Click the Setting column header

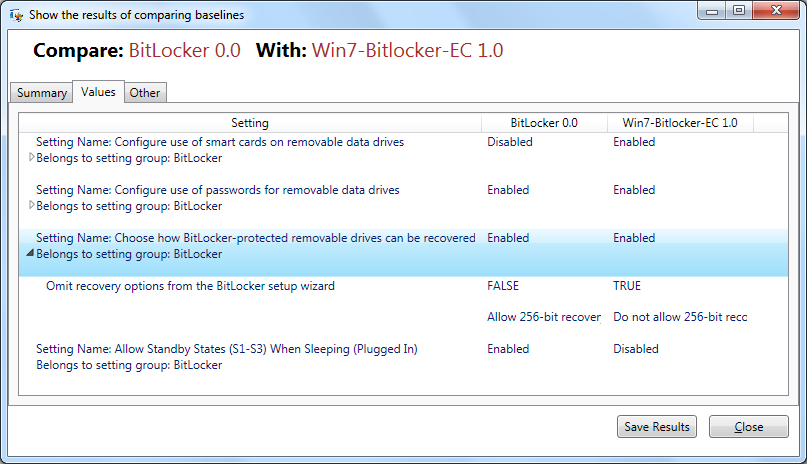click(249, 123)
